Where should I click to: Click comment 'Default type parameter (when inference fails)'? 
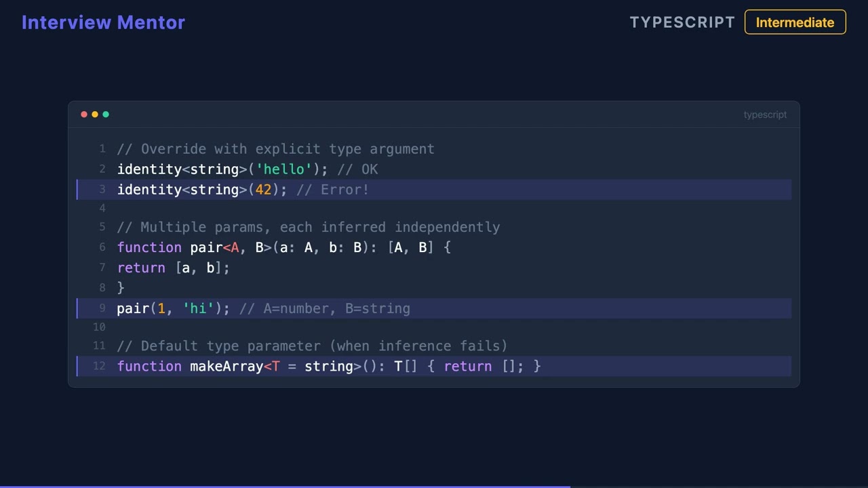point(313,346)
